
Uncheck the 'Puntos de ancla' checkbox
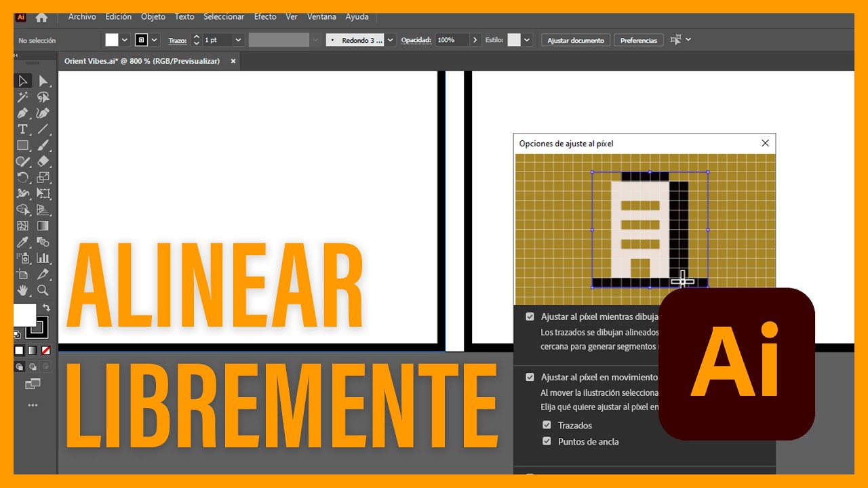pos(547,441)
